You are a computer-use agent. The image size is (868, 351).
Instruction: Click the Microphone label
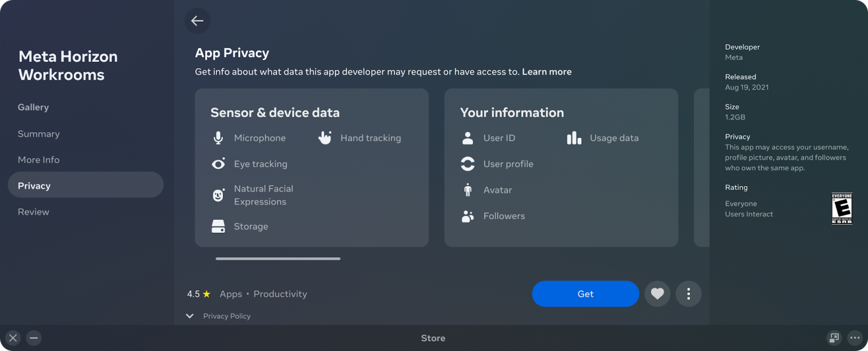pyautogui.click(x=260, y=138)
